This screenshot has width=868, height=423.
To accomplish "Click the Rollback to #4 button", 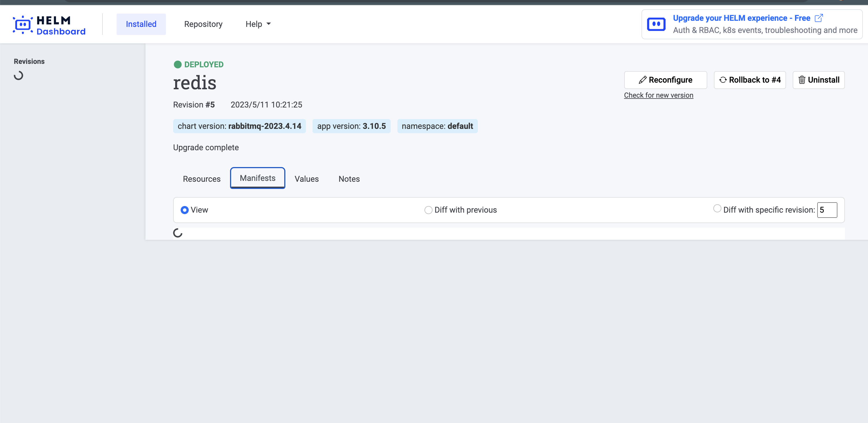I will click(x=749, y=80).
